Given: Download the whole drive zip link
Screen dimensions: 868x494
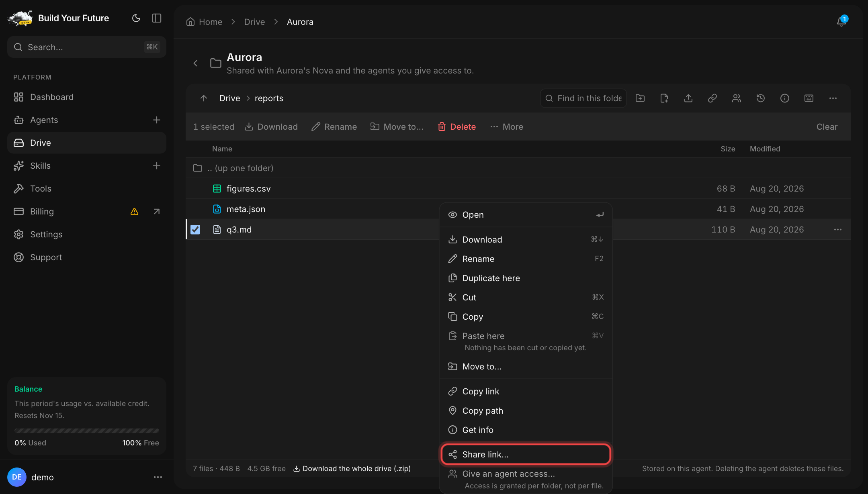Looking at the screenshot, I should pos(352,469).
